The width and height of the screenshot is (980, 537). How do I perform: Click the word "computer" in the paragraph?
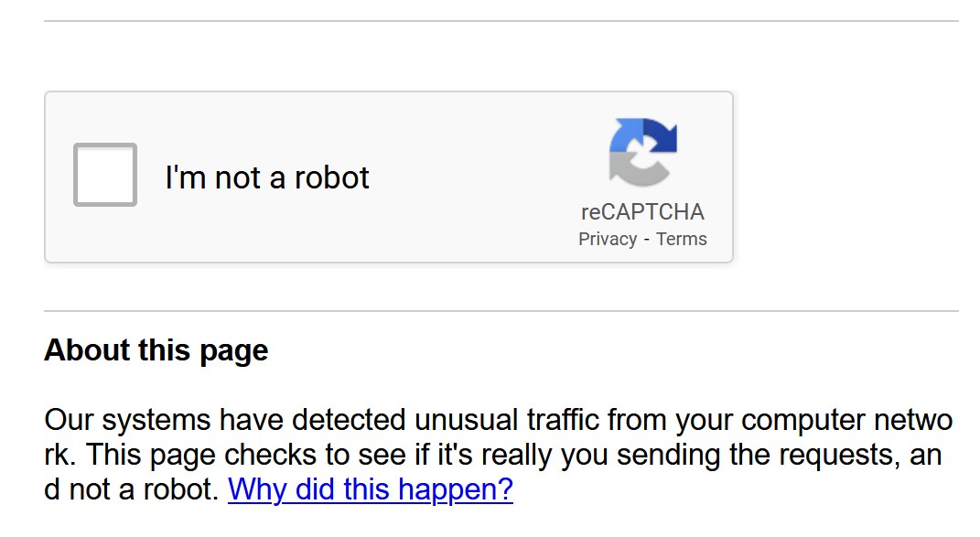pyautogui.click(x=803, y=421)
